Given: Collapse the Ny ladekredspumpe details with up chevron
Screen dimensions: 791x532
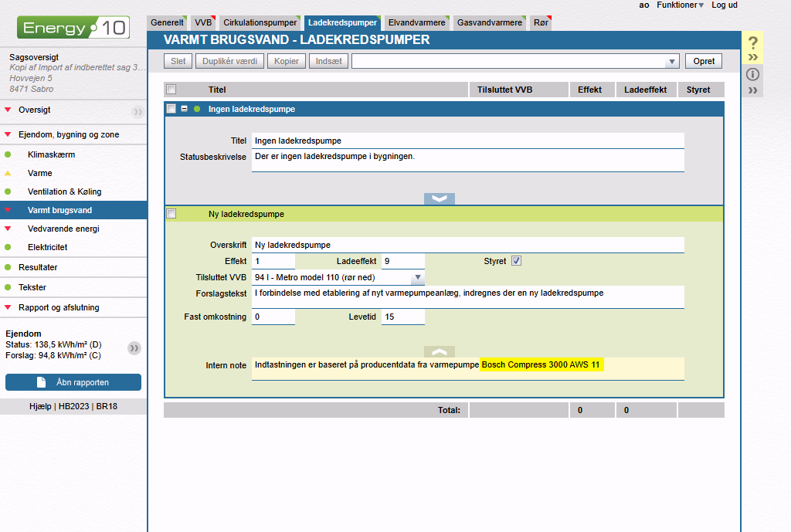Looking at the screenshot, I should [x=440, y=351].
